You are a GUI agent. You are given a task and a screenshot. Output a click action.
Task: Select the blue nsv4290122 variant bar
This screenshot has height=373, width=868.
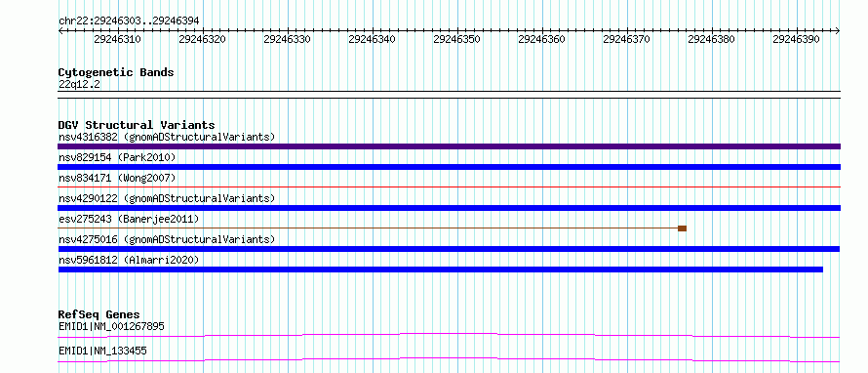click(x=449, y=208)
